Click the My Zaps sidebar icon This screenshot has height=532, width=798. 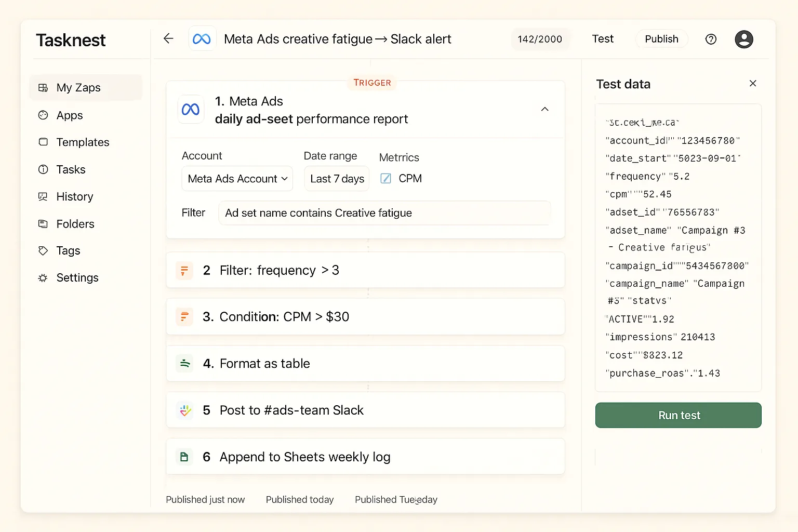tap(43, 88)
